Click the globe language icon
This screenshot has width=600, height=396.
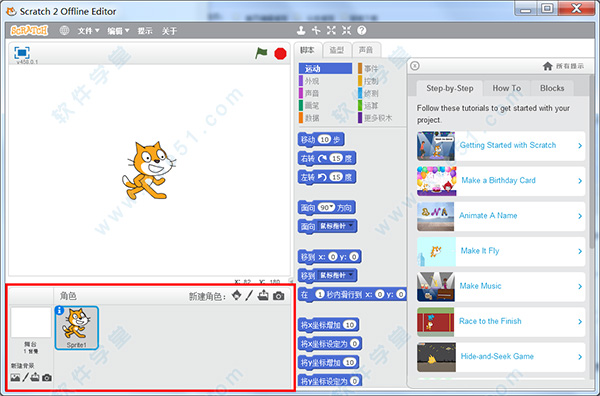coord(64,31)
